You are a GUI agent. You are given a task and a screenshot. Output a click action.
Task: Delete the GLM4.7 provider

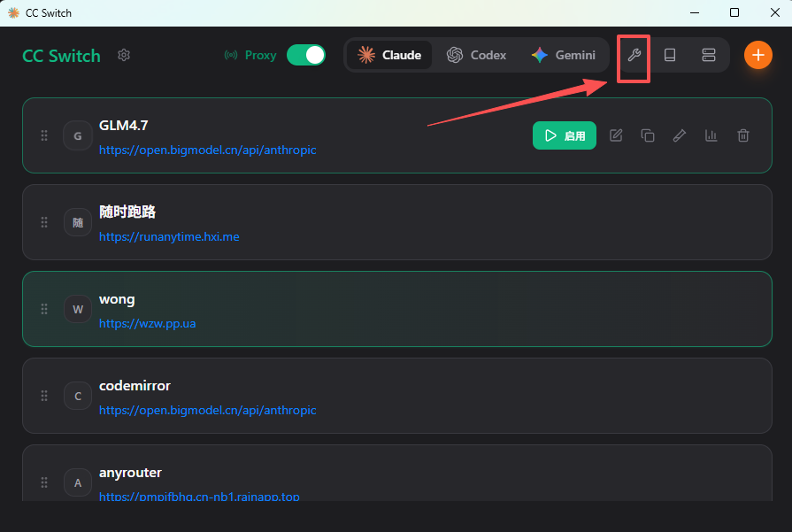[743, 135]
